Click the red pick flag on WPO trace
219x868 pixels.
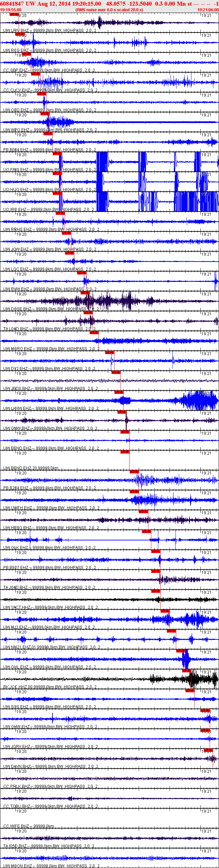pos(45,113)
